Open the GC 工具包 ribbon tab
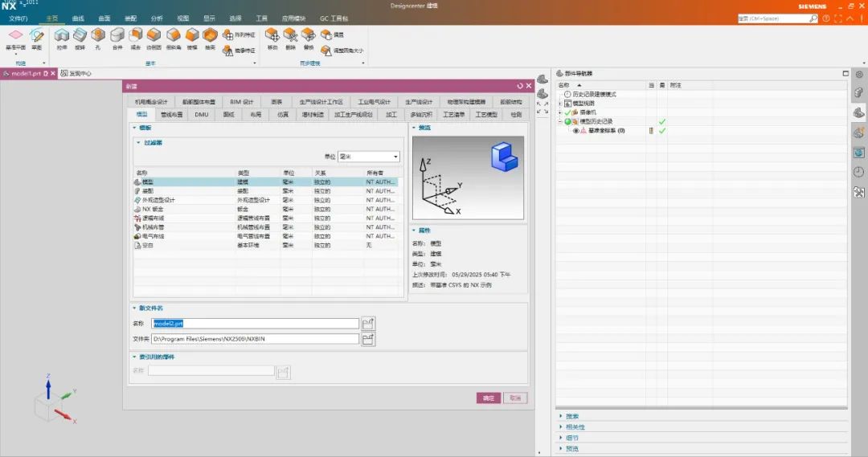The width and height of the screenshot is (868, 457). [x=334, y=18]
